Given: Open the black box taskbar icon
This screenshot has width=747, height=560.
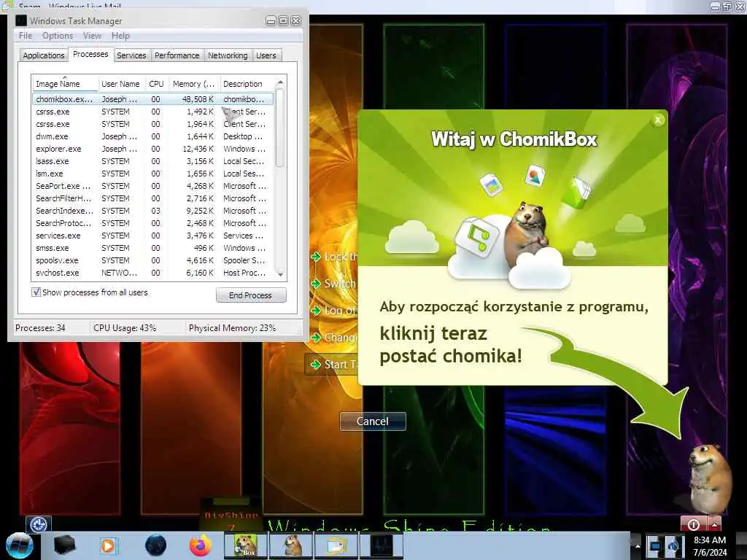Looking at the screenshot, I should point(64,545).
